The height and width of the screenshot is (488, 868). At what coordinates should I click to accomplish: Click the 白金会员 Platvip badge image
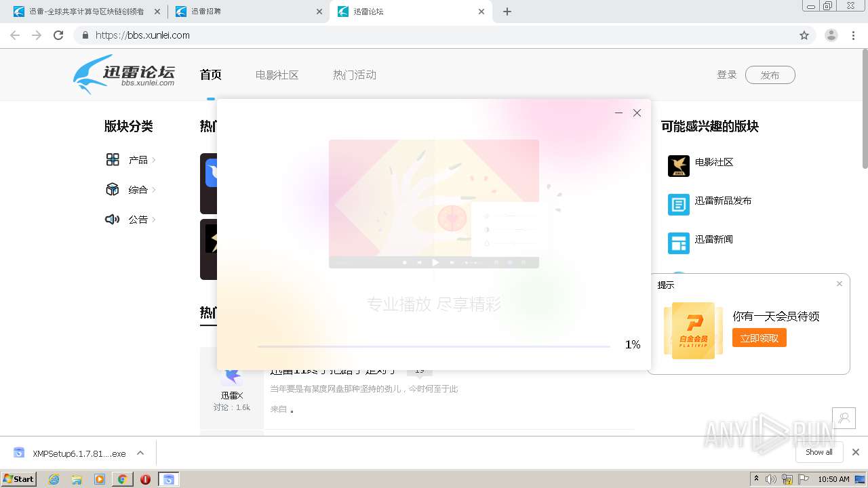pyautogui.click(x=693, y=330)
